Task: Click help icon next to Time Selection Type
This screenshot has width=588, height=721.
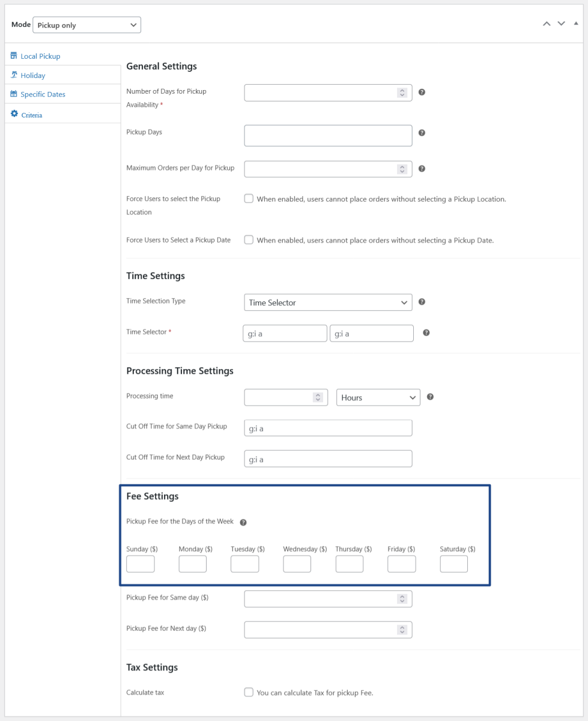Action: 422,302
